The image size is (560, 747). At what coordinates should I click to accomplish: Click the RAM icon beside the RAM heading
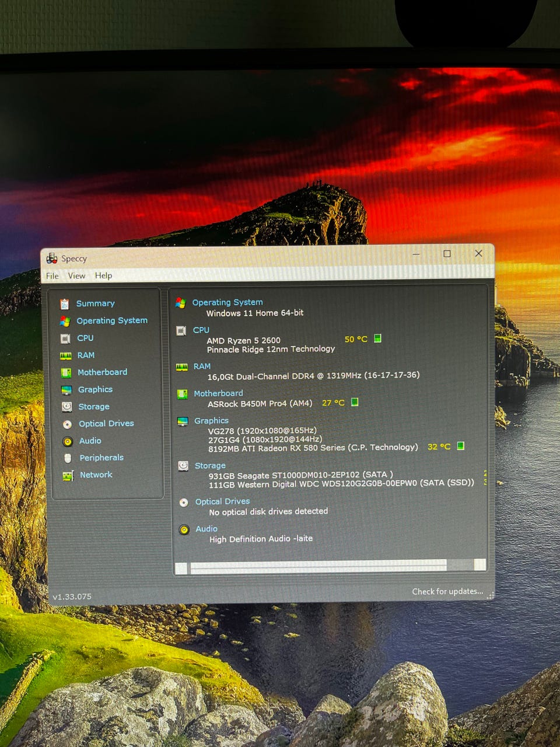[x=182, y=366]
